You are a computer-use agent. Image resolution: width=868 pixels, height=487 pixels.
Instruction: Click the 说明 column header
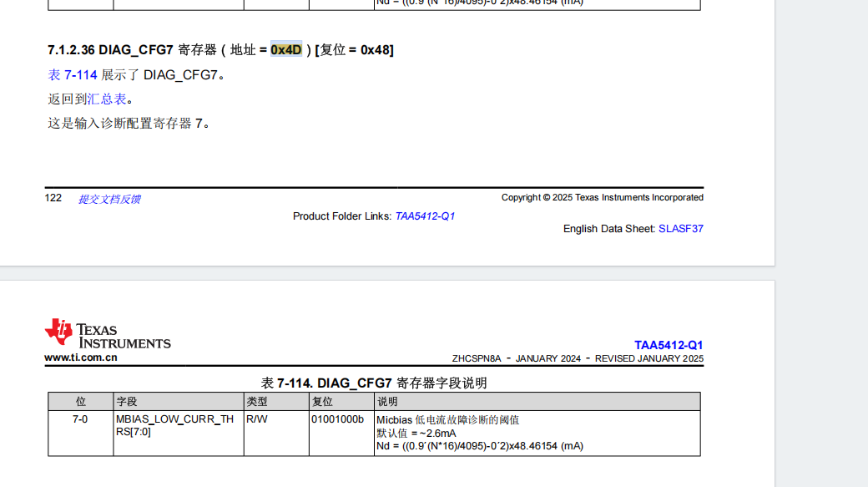coord(537,402)
